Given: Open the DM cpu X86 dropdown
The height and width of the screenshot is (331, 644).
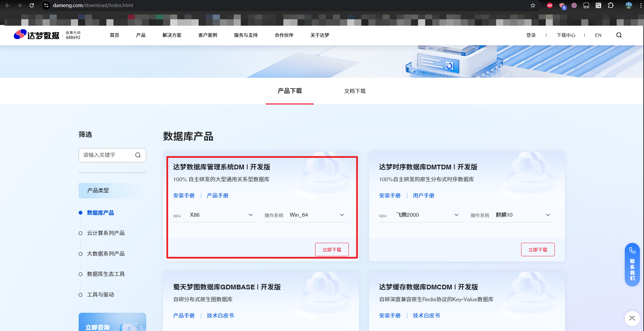Looking at the screenshot, I should coord(215,215).
